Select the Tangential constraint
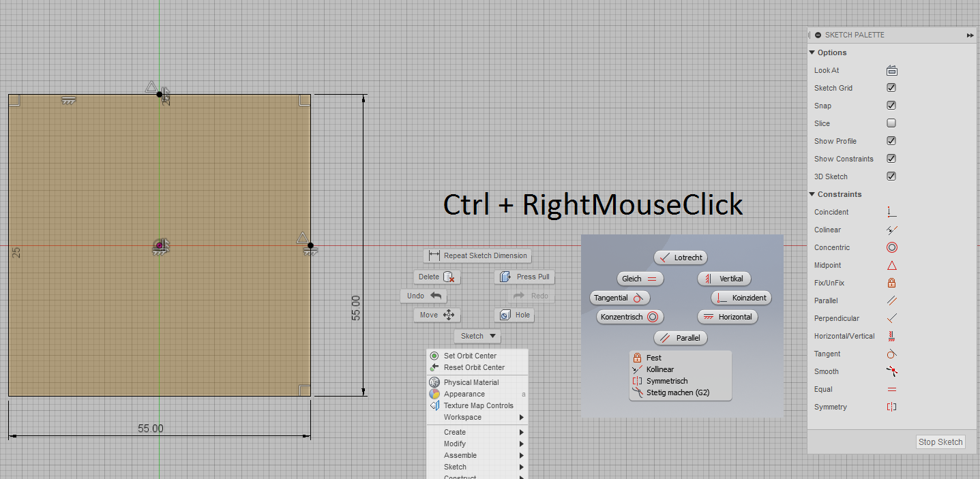 click(x=620, y=298)
